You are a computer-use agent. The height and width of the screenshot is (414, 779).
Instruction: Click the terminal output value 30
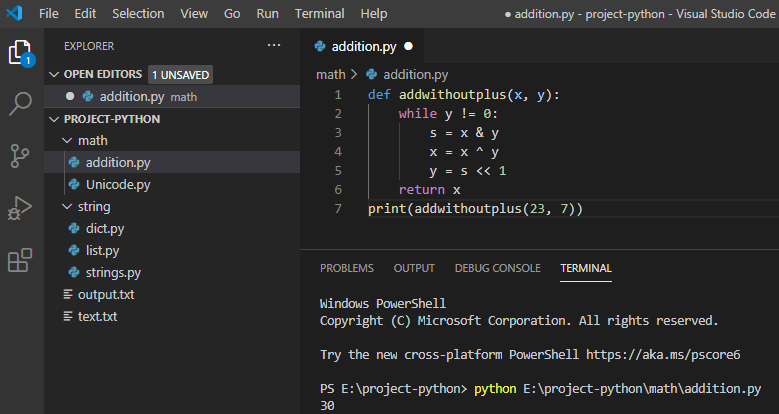327,406
